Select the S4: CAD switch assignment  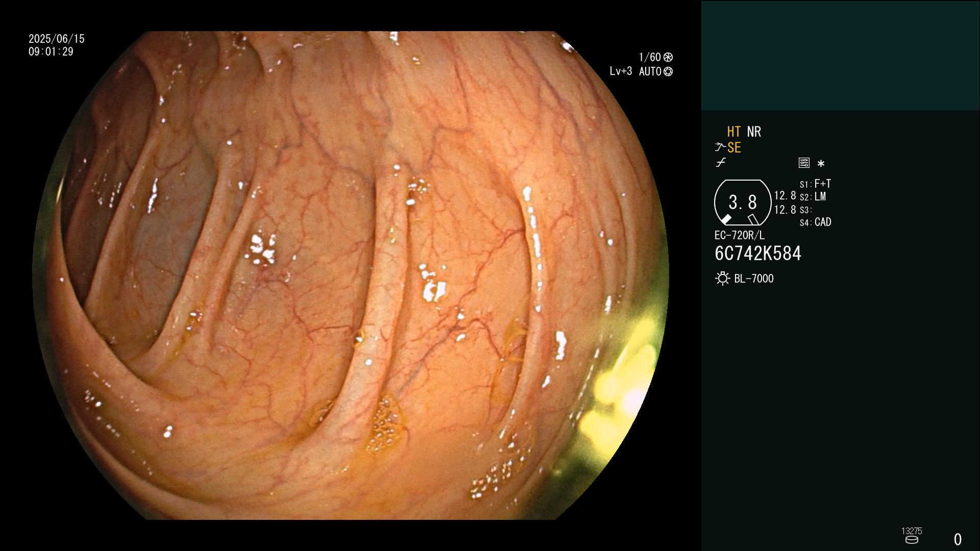815,222
